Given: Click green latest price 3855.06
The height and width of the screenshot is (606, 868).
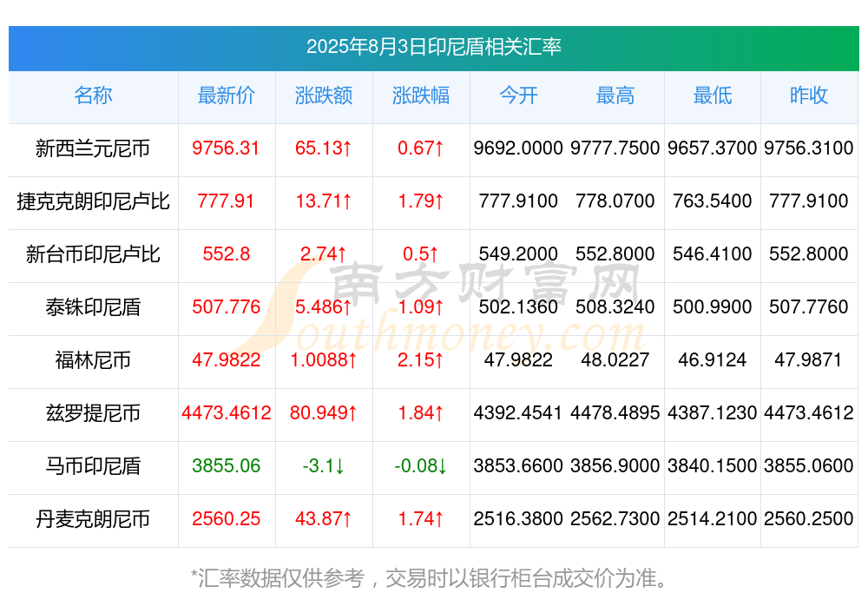Looking at the screenshot, I should [x=226, y=466].
